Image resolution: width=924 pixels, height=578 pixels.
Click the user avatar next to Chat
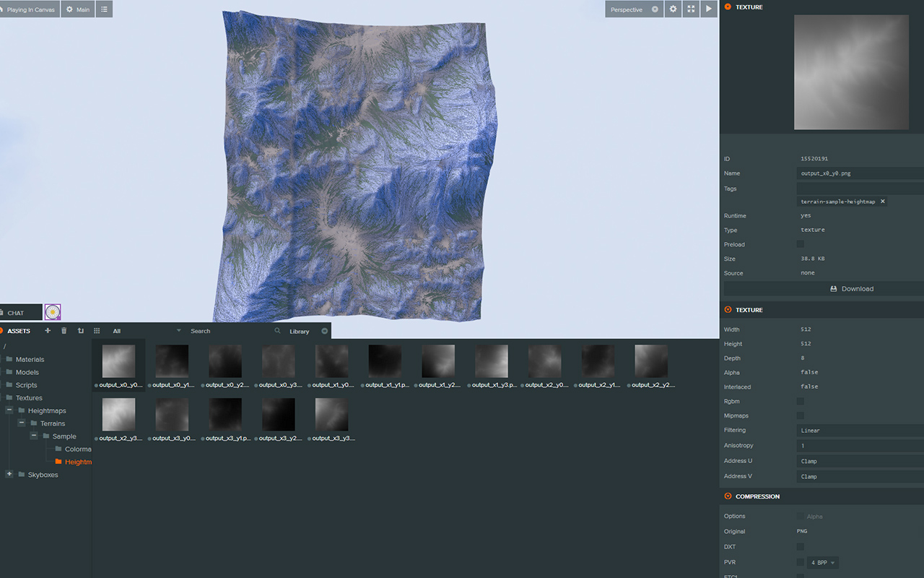53,312
